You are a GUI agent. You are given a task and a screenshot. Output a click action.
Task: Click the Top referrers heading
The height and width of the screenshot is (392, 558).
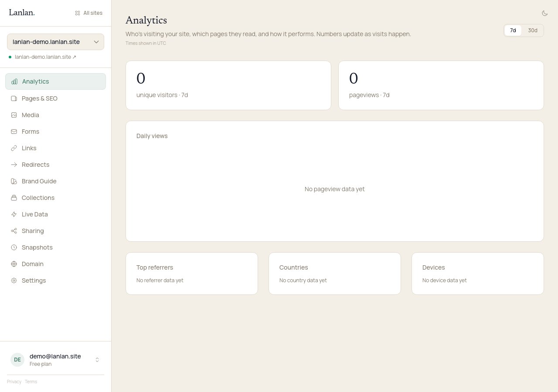point(155,267)
